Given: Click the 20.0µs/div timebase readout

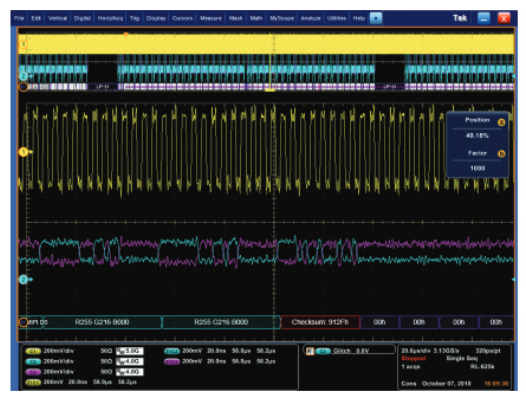Looking at the screenshot, I should tap(416, 351).
